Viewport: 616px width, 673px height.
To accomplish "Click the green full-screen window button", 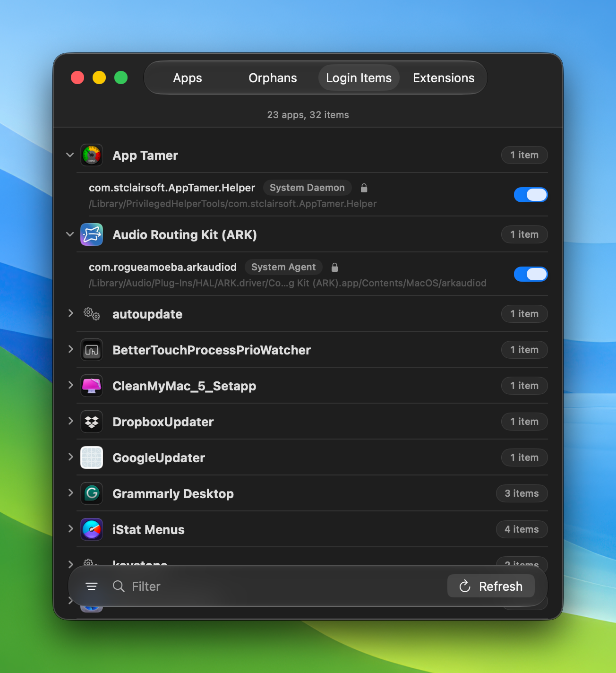I will (121, 78).
